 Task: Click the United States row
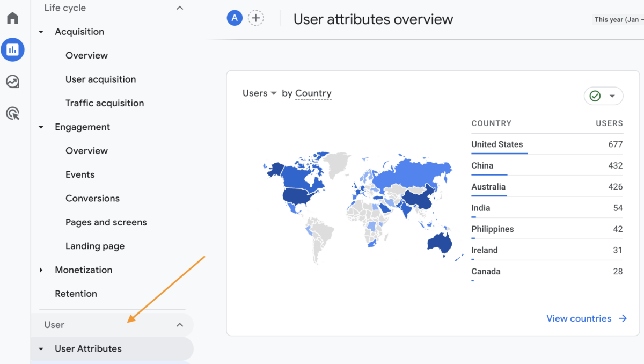(x=547, y=144)
